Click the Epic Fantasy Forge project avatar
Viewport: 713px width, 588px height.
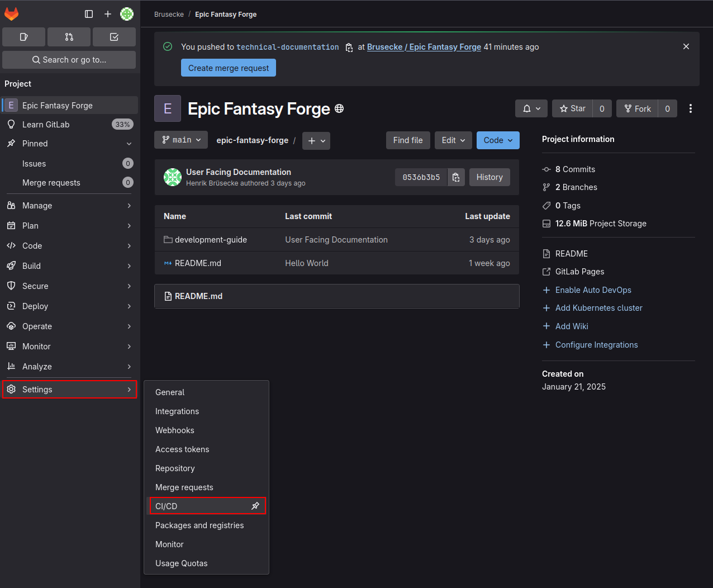[x=168, y=108]
